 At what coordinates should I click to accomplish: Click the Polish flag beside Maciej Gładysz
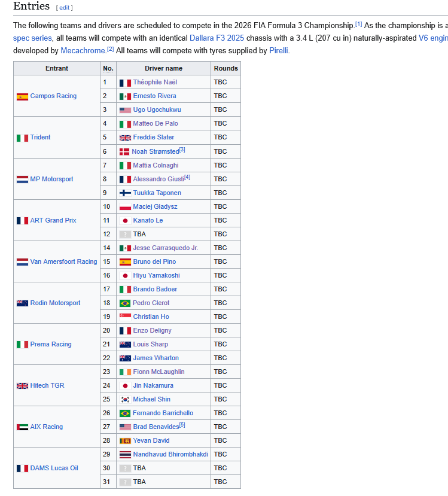coord(125,207)
